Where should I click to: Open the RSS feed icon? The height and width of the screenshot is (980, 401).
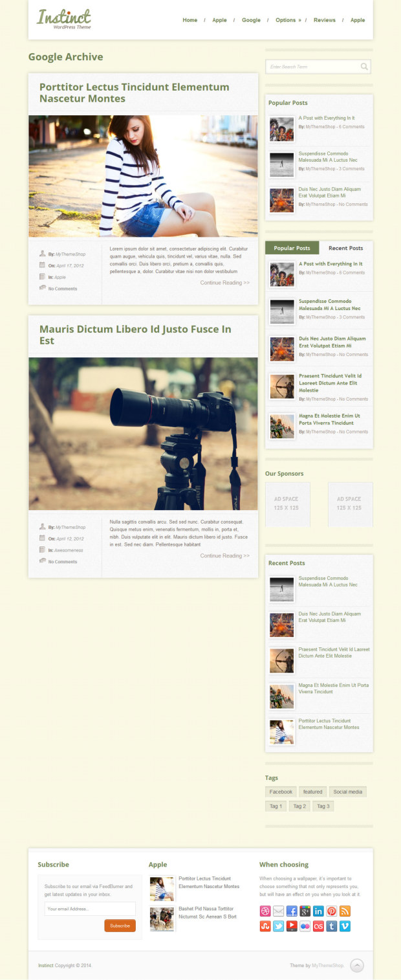pos(345,911)
